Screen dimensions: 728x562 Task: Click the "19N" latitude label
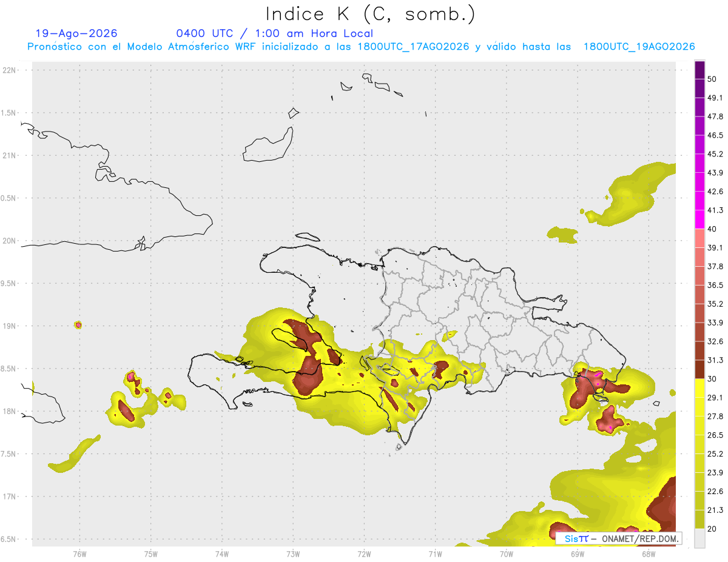click(9, 326)
